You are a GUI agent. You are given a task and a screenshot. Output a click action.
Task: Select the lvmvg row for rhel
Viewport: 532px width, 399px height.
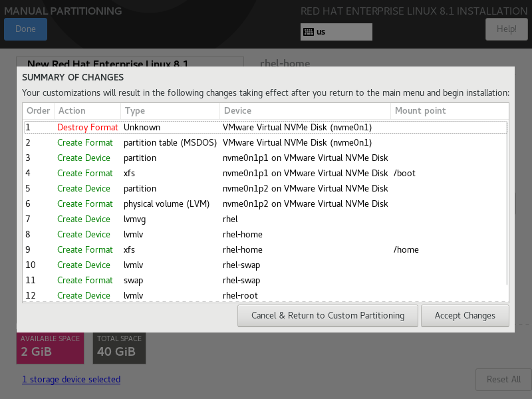[x=265, y=219]
